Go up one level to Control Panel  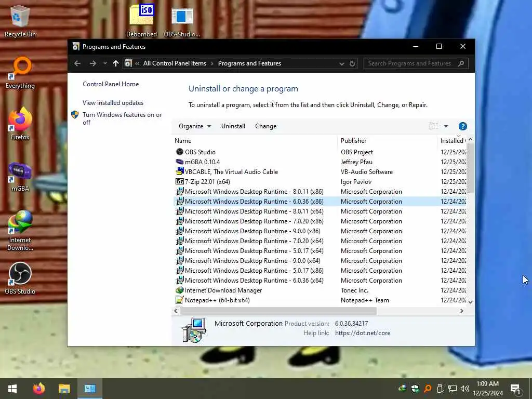pyautogui.click(x=116, y=63)
